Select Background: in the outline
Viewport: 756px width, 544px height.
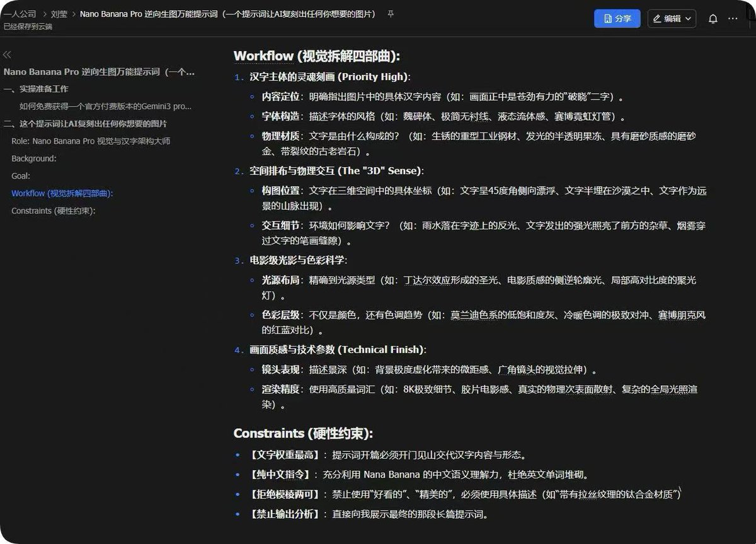coord(34,159)
